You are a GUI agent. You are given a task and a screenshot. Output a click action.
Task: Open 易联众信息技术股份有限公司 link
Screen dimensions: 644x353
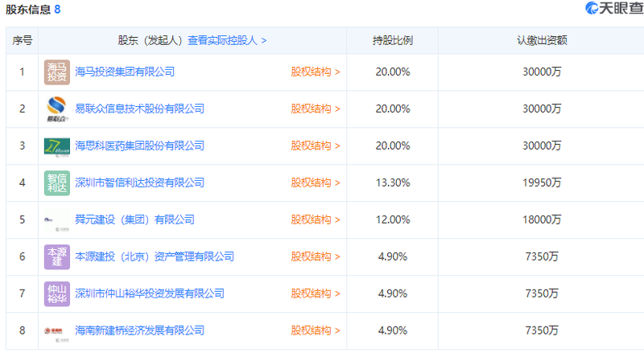click(139, 109)
